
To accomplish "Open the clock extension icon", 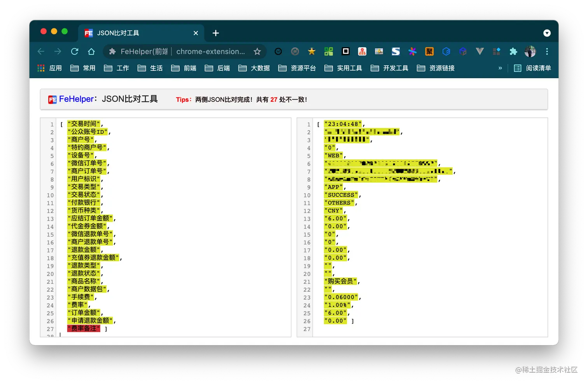I will point(278,51).
